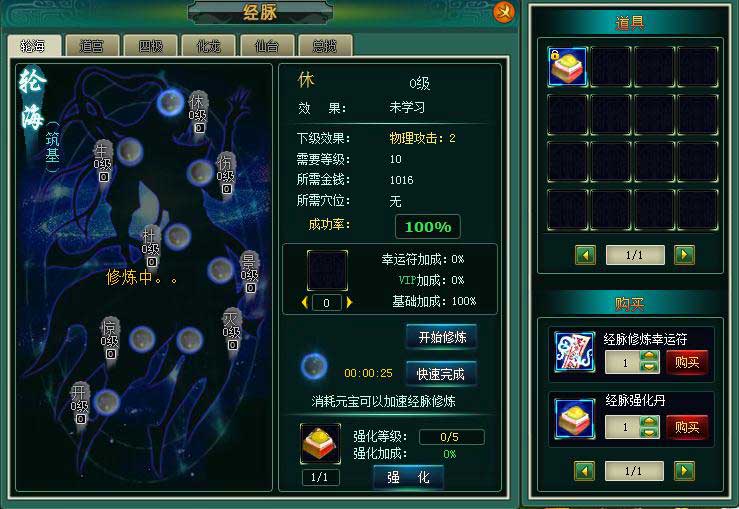
Task: Increase 经脉修炼幸运符 purchase quantity
Action: pyautogui.click(x=649, y=357)
